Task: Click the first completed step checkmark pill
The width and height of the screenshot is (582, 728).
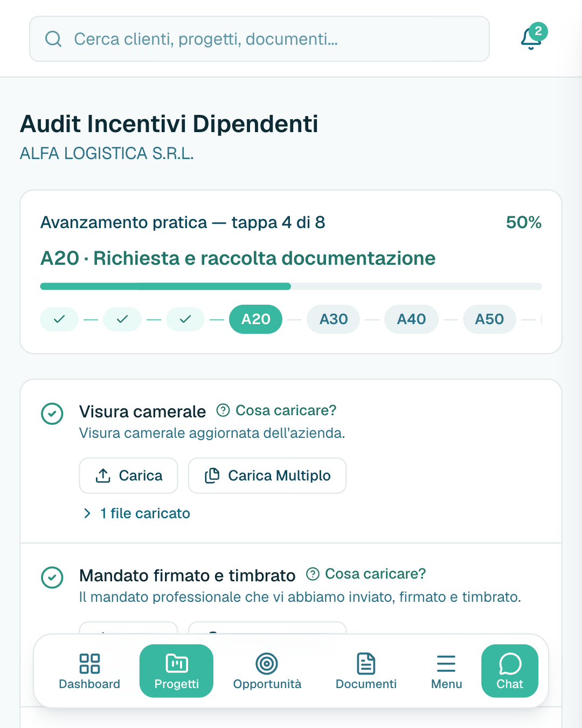Action: click(59, 319)
